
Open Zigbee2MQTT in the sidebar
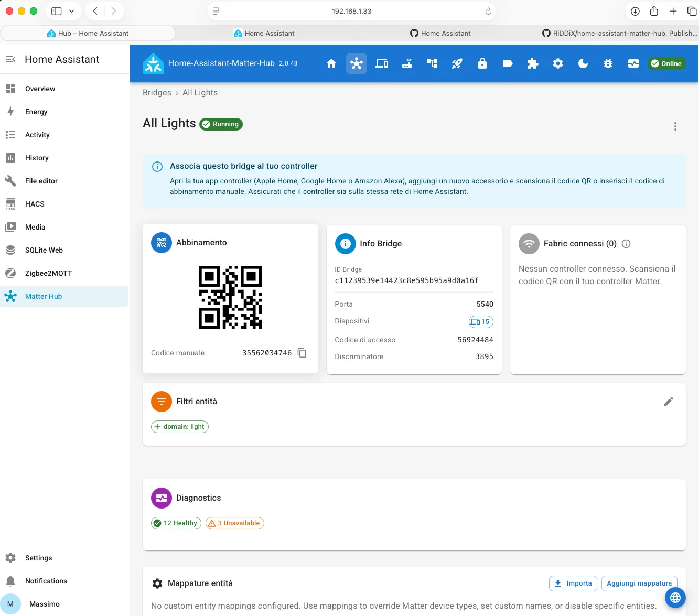(64, 273)
